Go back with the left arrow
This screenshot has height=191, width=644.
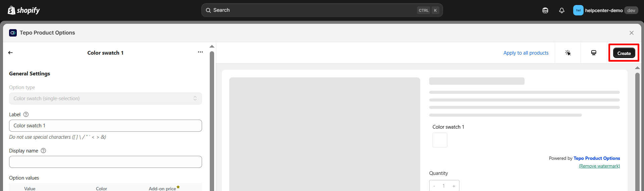click(10, 53)
